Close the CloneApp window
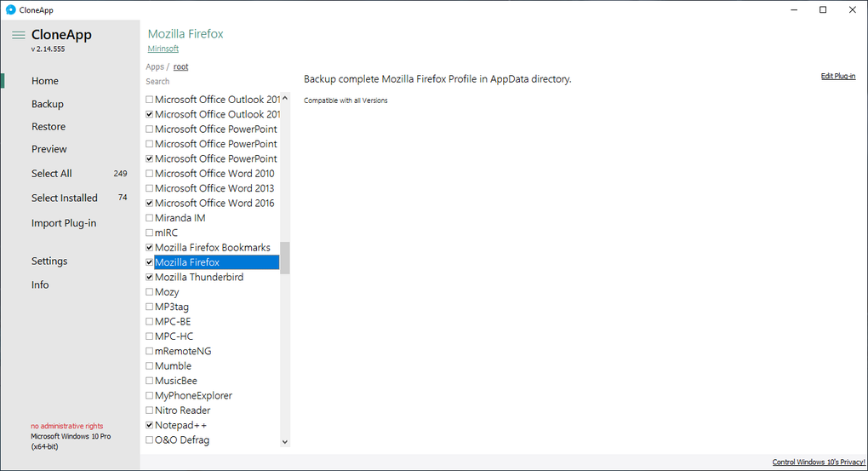The width and height of the screenshot is (868, 471). click(x=853, y=10)
